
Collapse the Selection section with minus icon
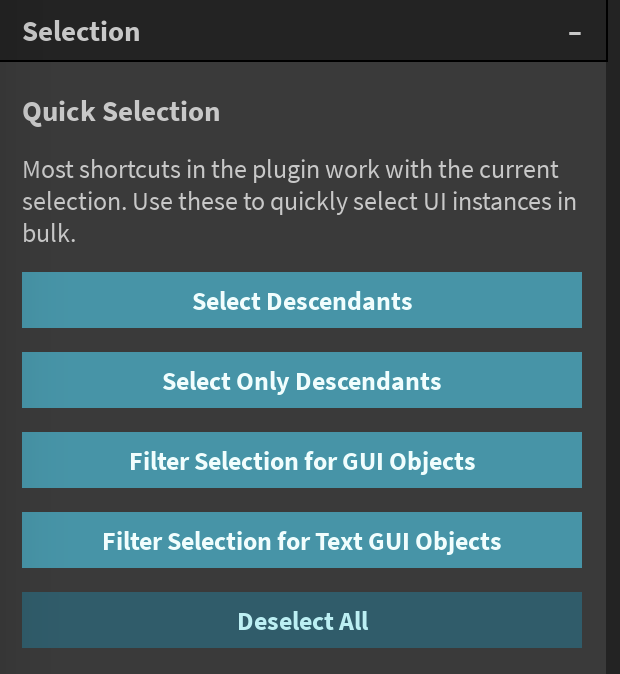click(x=575, y=33)
